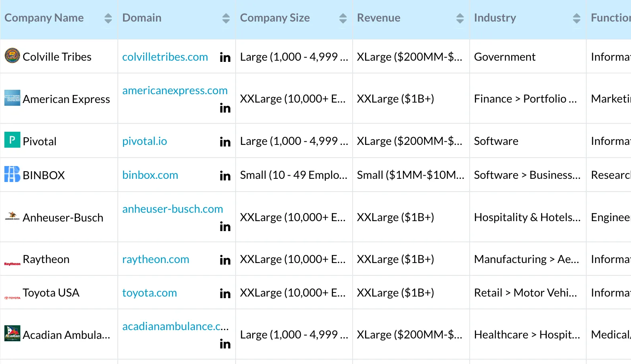Open LinkedIn icon for American Express
631x364 pixels.
point(225,108)
